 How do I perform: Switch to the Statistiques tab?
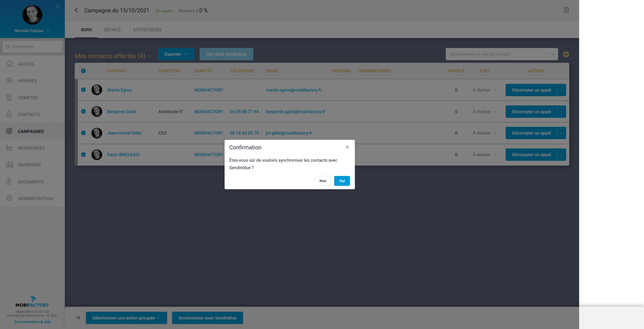point(147,30)
